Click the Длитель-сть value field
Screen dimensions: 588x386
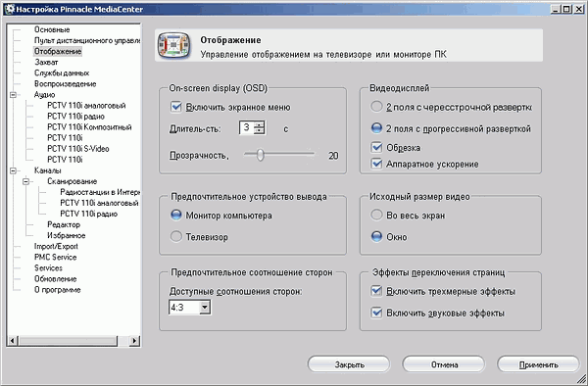pos(247,128)
